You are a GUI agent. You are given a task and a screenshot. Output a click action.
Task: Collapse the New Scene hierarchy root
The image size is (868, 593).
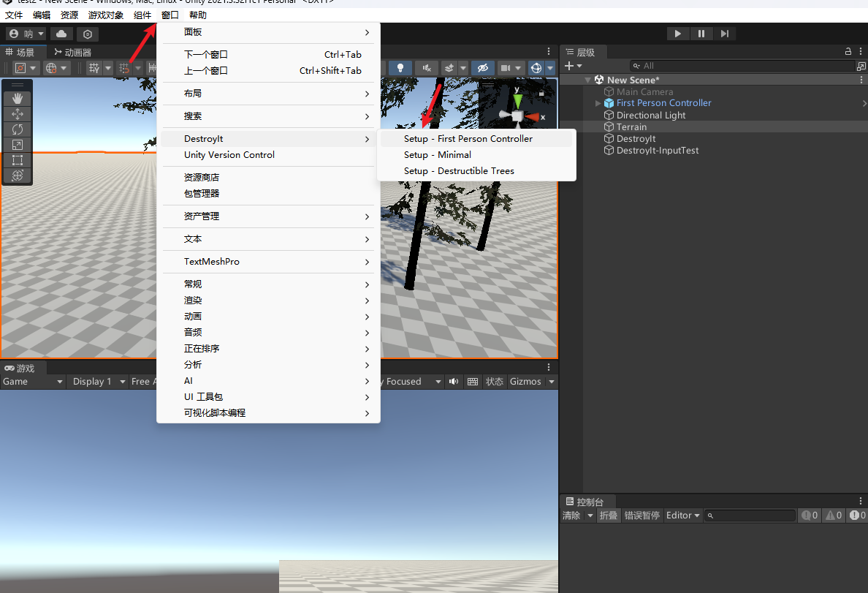point(588,79)
